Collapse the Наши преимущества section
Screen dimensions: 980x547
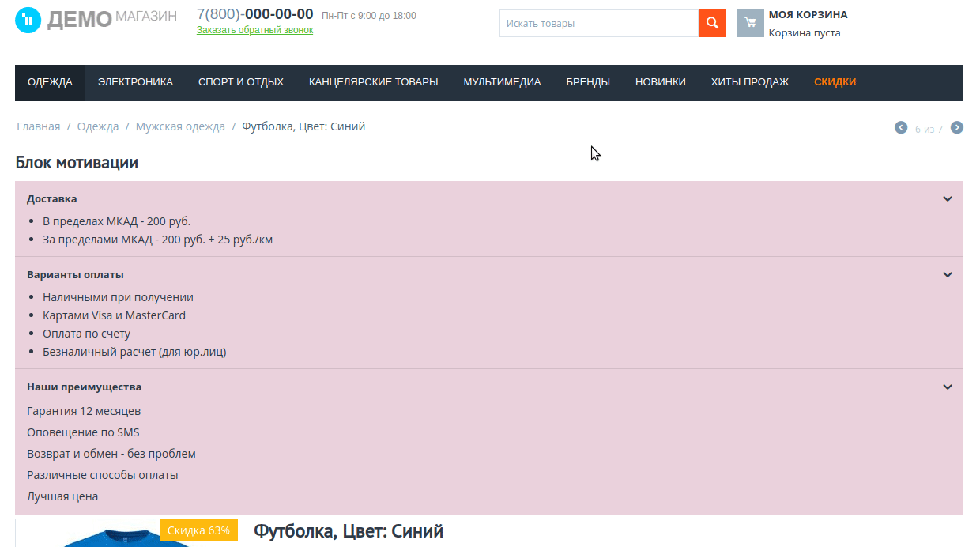946,387
